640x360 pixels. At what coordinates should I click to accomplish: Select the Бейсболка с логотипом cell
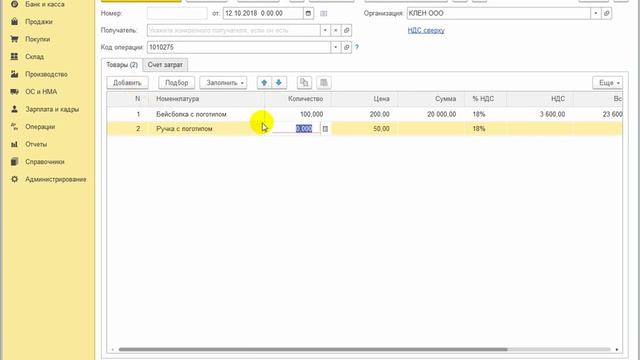(x=207, y=114)
